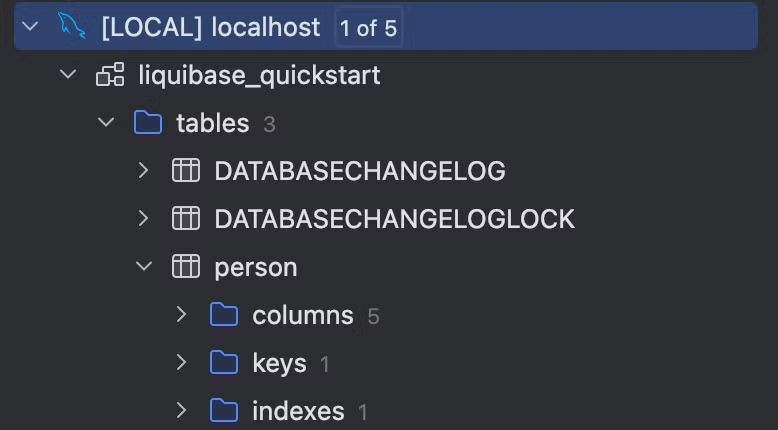Click the tables folder icon
This screenshot has height=430, width=778.
148,123
